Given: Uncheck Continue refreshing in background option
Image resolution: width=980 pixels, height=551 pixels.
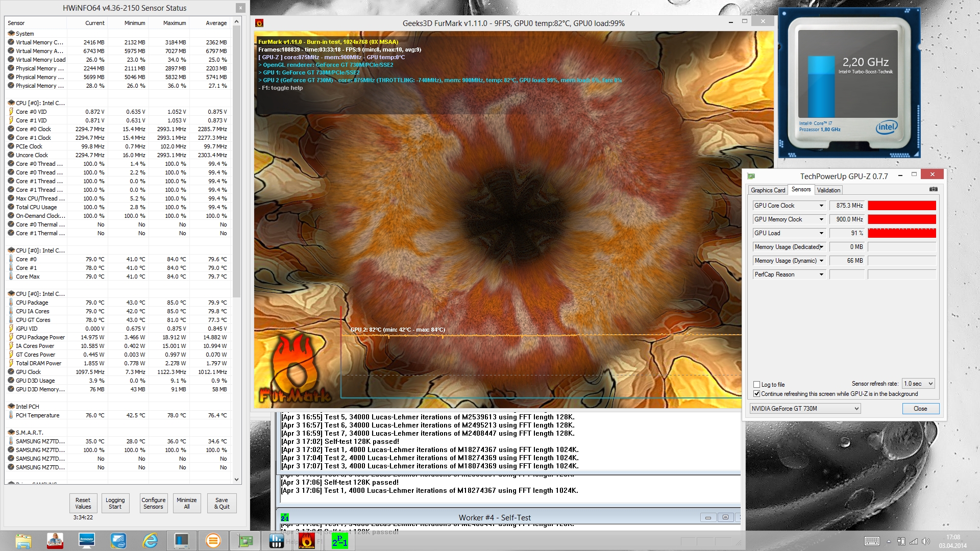Looking at the screenshot, I should pos(757,394).
